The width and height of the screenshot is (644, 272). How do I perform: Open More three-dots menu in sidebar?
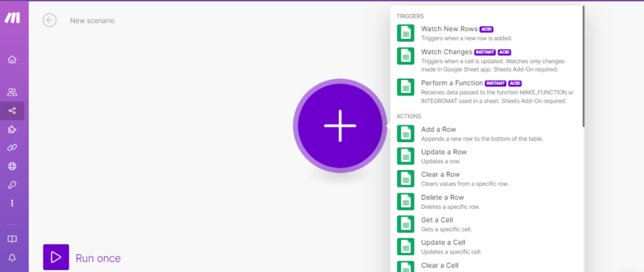12,203
